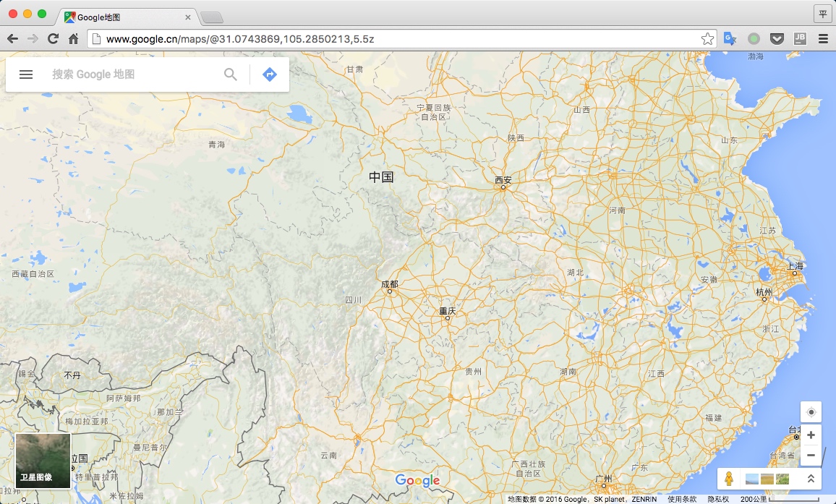Open the Pocket extension

pos(777,39)
